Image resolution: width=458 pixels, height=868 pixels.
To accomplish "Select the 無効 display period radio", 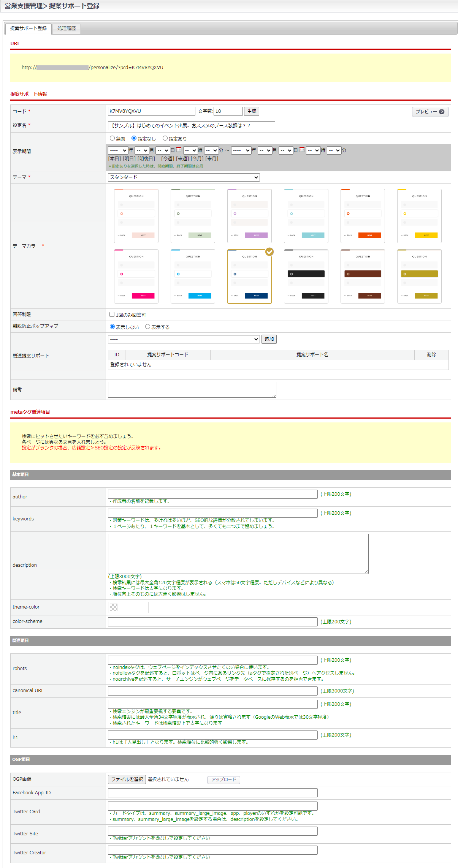I will (x=113, y=138).
